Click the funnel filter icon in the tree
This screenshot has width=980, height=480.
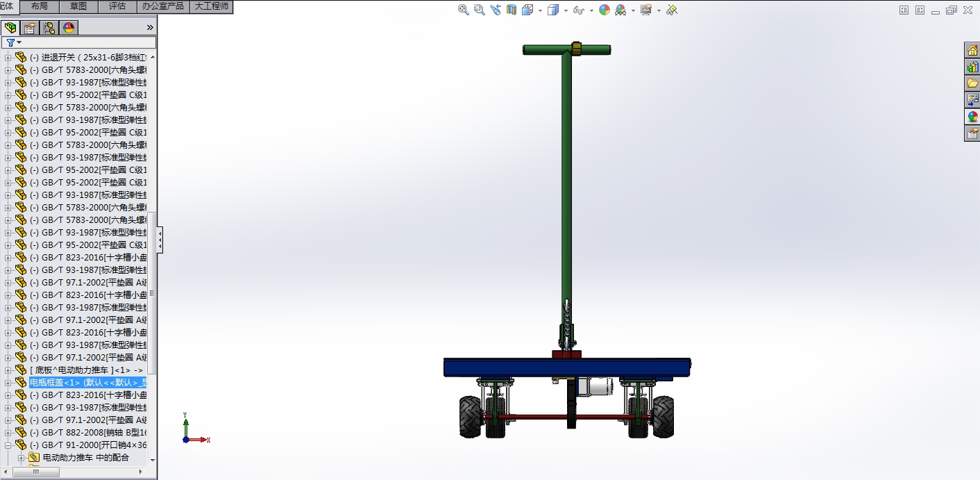pos(10,42)
